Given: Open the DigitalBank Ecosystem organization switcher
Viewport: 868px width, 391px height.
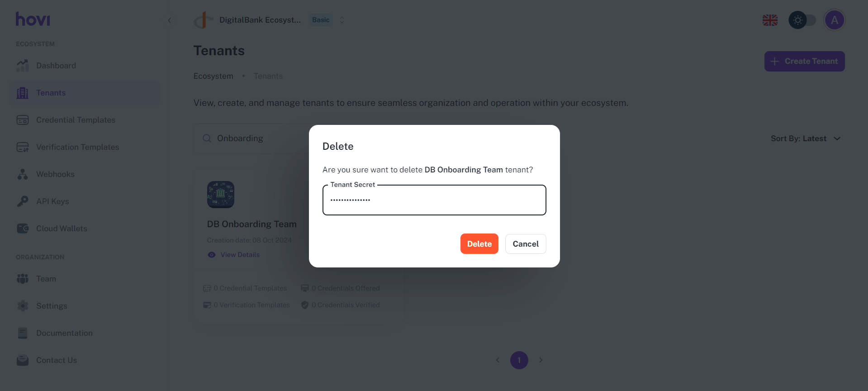Looking at the screenshot, I should click(x=342, y=20).
